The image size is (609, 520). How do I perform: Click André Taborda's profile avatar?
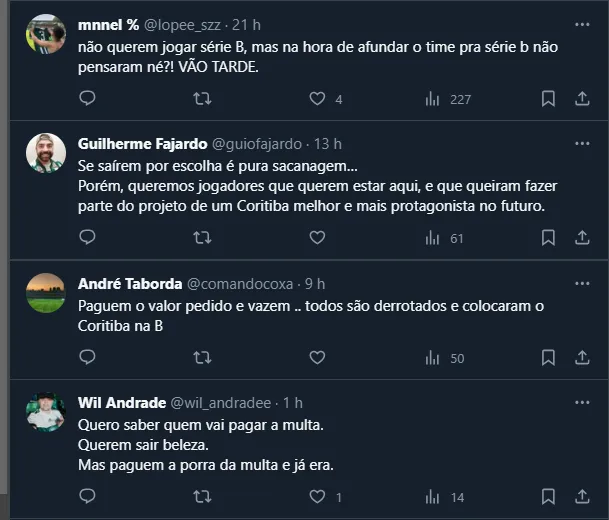tap(46, 292)
